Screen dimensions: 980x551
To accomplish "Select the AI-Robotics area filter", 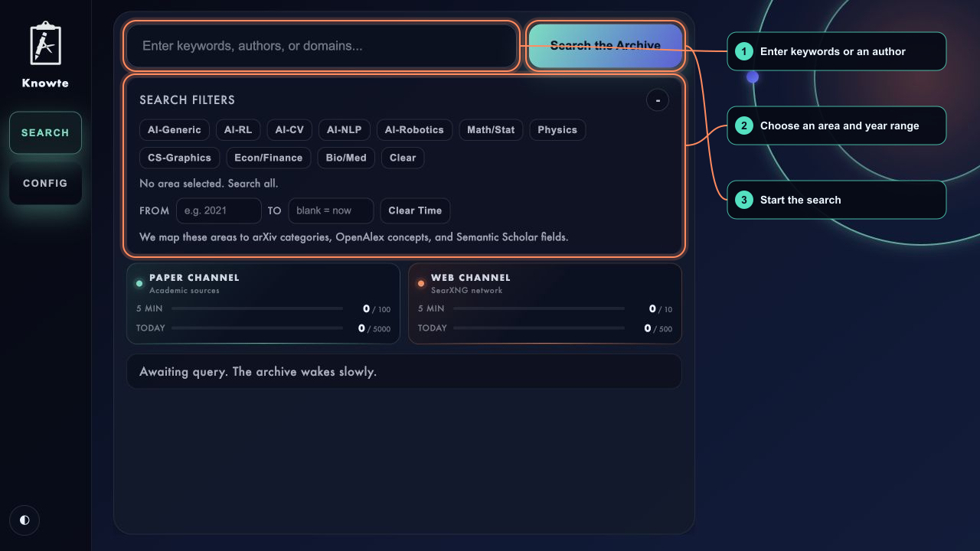I will (x=414, y=130).
